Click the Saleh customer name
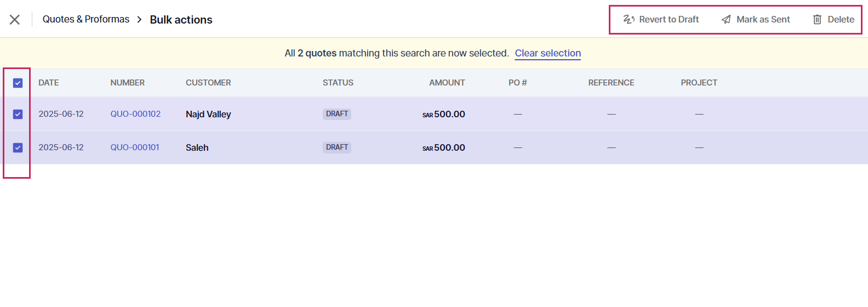868x307 pixels. 197,147
